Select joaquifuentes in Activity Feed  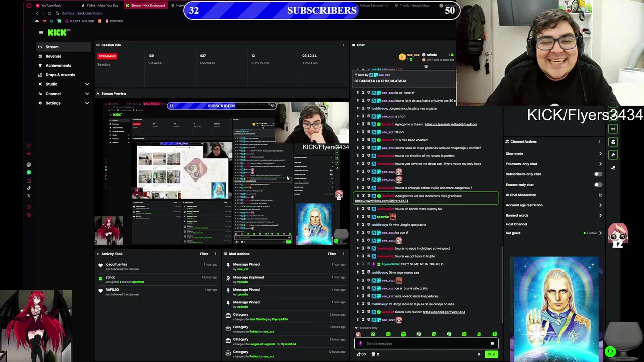coord(116,265)
